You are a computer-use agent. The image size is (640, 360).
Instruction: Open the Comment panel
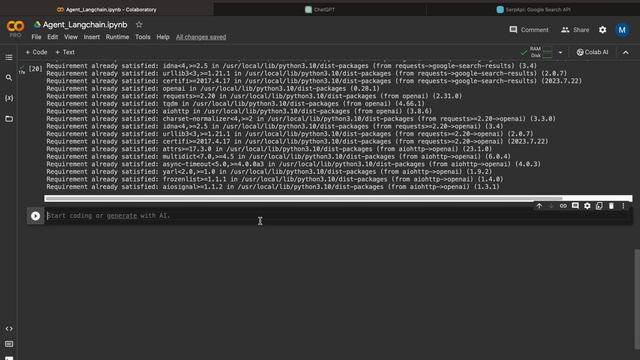tap(529, 30)
